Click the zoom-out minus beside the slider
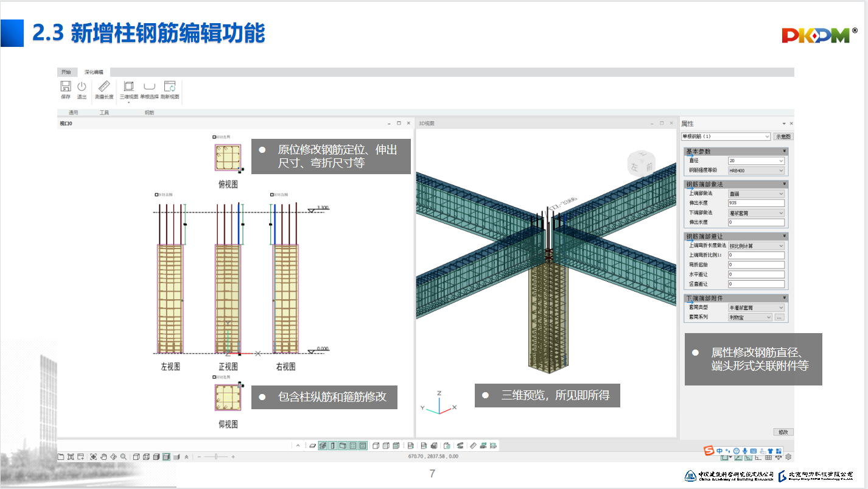This screenshot has height=489, width=868. point(199,456)
